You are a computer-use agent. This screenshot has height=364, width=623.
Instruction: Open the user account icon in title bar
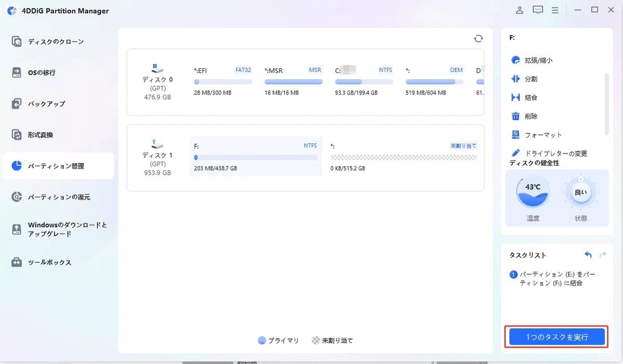tap(520, 10)
